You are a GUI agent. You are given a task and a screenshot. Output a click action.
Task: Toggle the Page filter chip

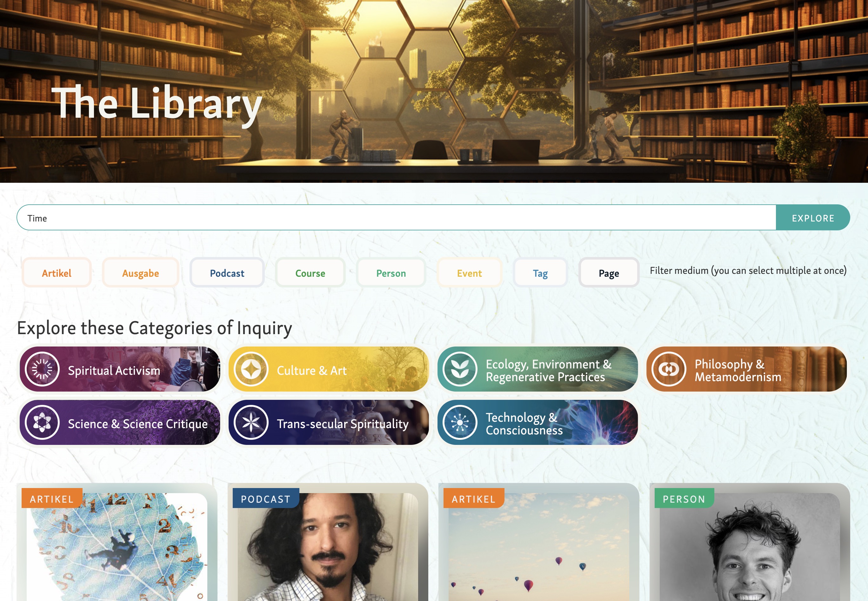click(x=609, y=273)
